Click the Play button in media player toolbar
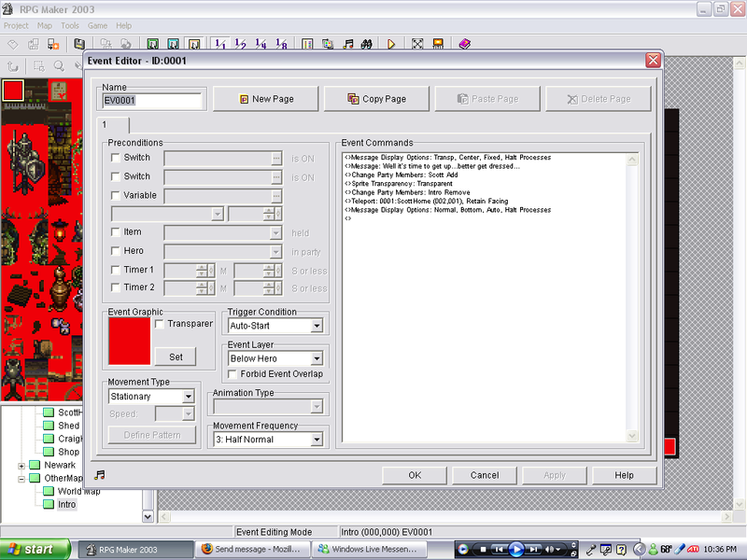 (516, 549)
